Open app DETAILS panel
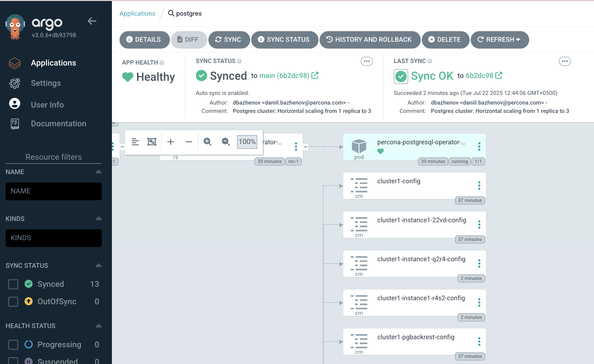 pyautogui.click(x=145, y=39)
